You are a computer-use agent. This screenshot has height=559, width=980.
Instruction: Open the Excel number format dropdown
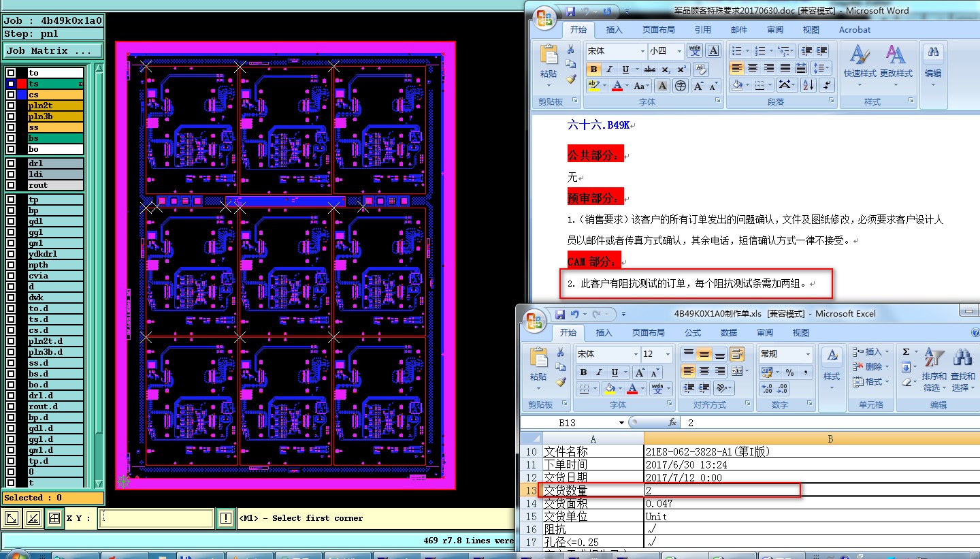click(x=808, y=354)
